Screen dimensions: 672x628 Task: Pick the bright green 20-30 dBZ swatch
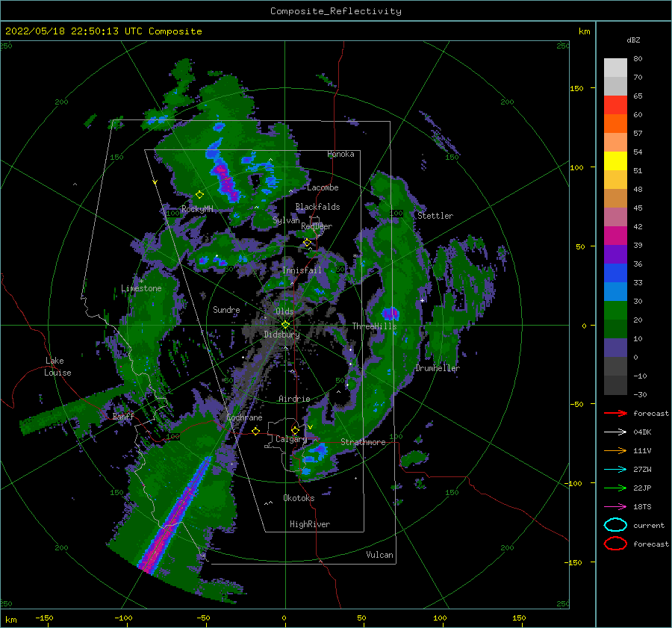(x=615, y=311)
